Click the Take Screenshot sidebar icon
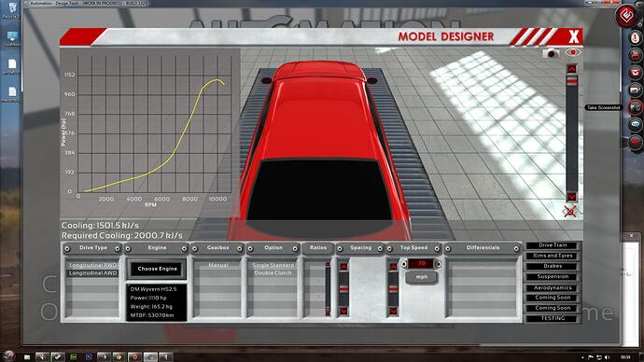644x362 pixels. (x=635, y=107)
